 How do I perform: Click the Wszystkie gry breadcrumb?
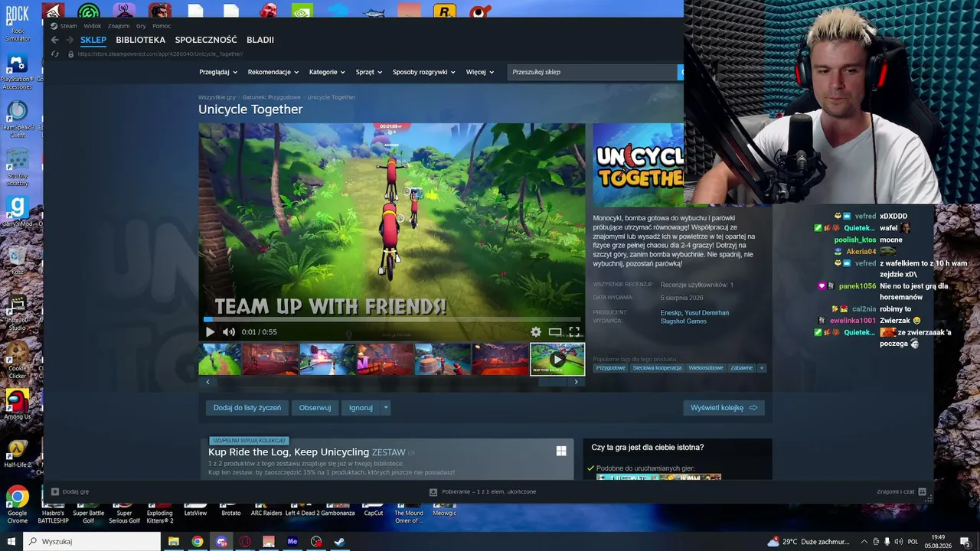point(217,97)
